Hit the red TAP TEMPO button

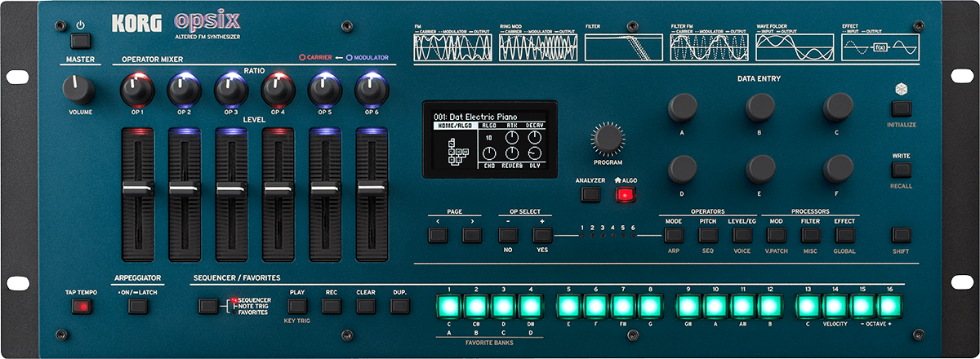point(82,307)
